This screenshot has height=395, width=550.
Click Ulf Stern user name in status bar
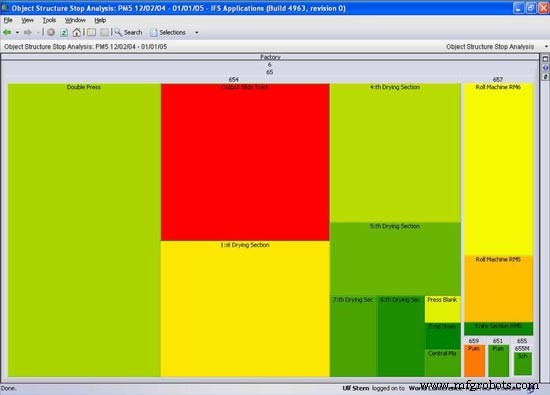point(356,388)
